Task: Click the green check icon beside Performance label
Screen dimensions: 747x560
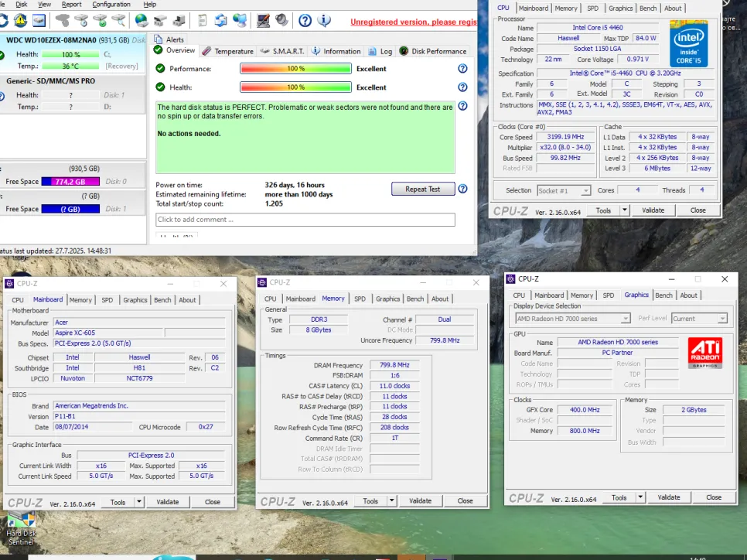Action: pos(161,69)
